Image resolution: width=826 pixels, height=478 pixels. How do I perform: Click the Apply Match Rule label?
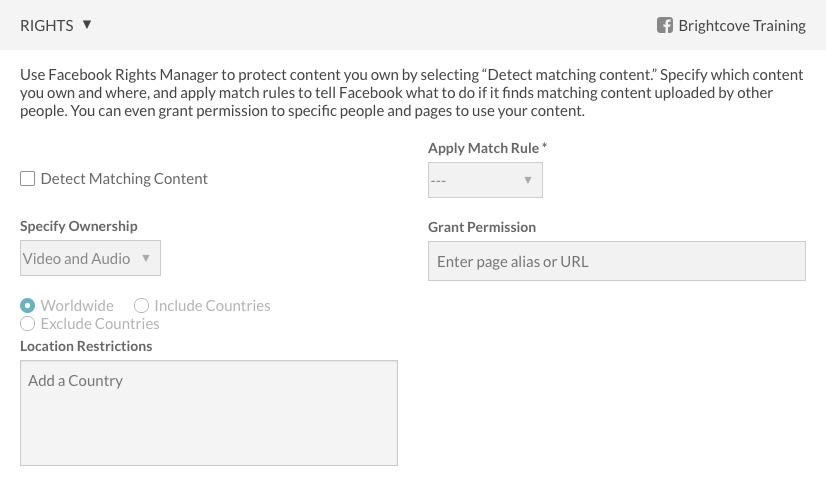pos(487,148)
